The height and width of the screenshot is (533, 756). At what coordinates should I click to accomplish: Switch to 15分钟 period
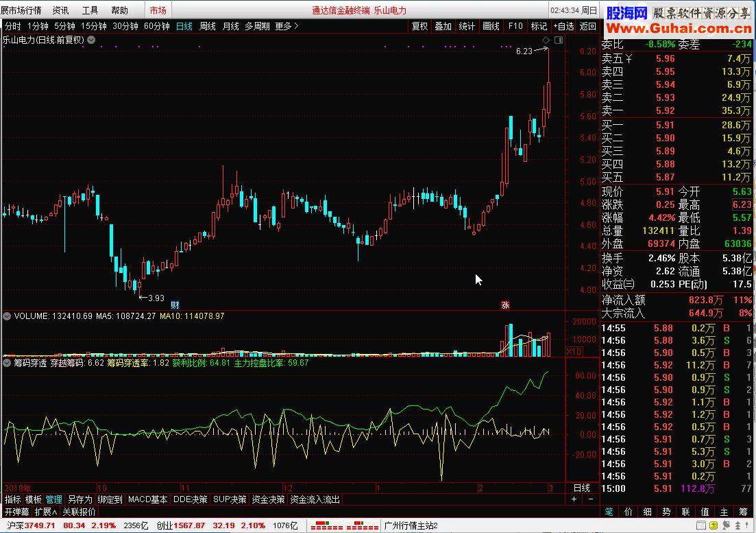(93, 26)
